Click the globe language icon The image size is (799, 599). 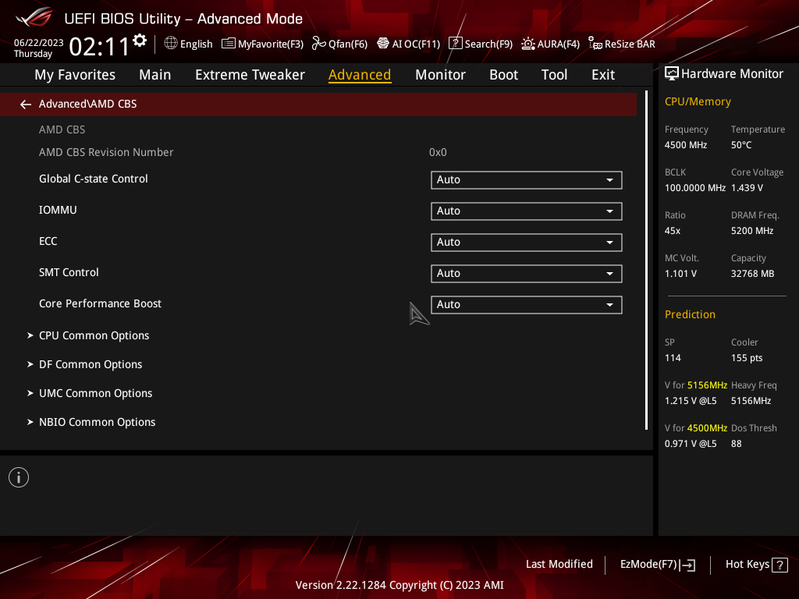(171, 43)
